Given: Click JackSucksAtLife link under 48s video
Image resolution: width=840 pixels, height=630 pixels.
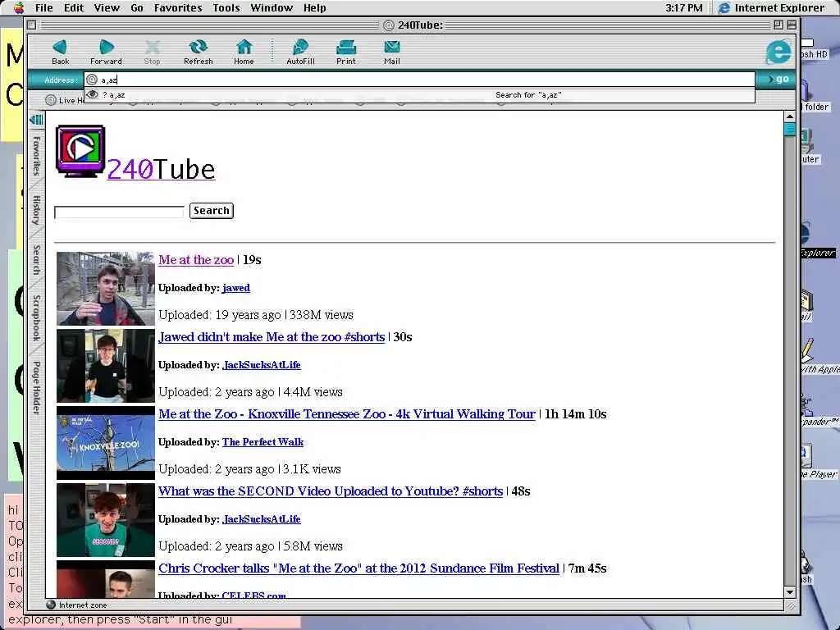Looking at the screenshot, I should 262,519.
